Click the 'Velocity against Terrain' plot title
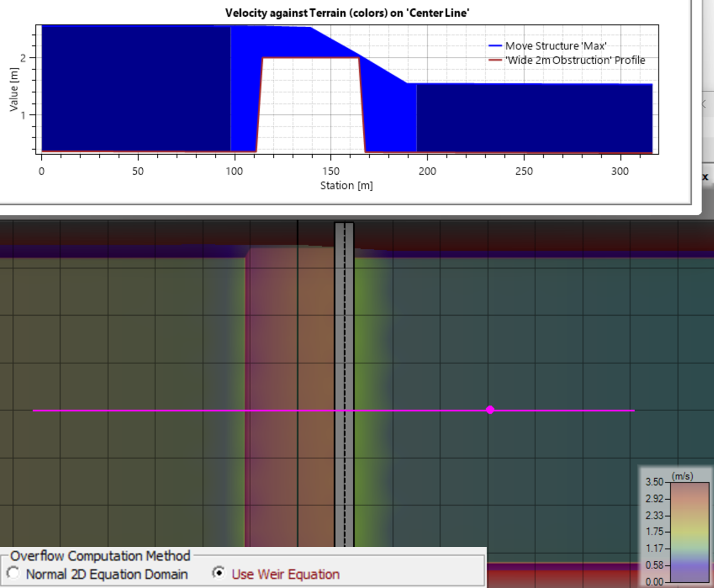The width and height of the screenshot is (714, 588). 347,13
